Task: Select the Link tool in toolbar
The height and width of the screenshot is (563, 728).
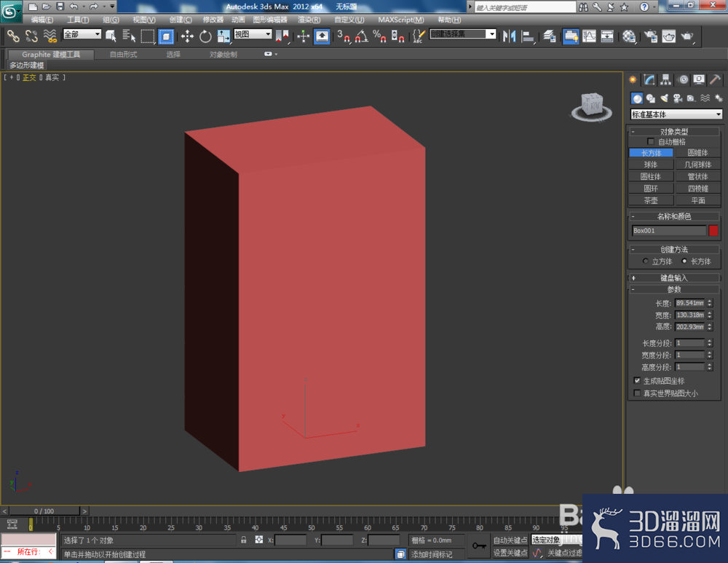Action: coord(13,36)
